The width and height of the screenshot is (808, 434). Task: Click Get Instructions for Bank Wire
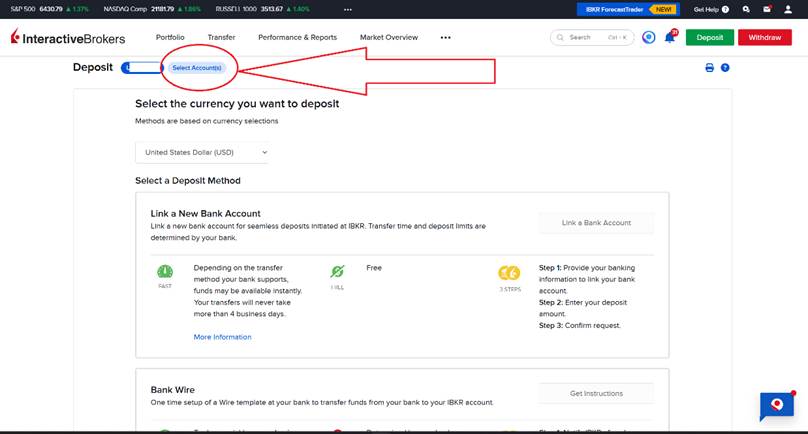(596, 393)
